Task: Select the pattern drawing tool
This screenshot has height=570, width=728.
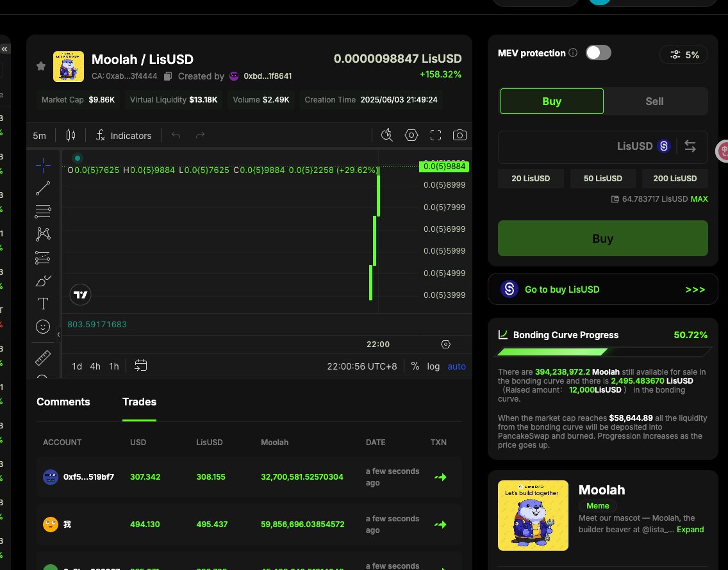Action: (x=43, y=234)
